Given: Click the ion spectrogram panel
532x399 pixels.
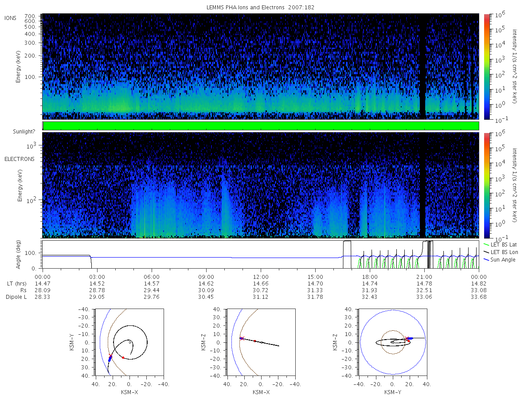Looking at the screenshot, I should 261,66.
